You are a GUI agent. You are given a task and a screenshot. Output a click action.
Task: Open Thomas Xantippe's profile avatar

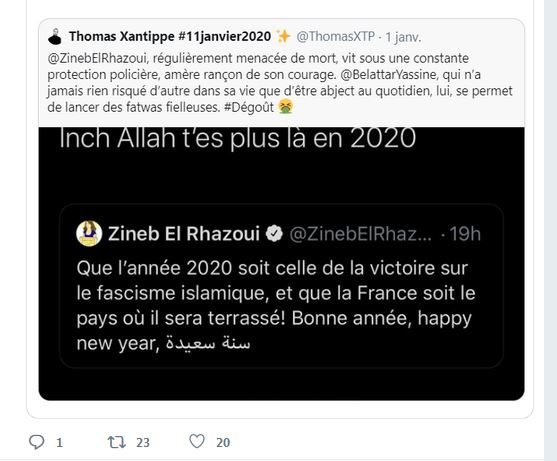pyautogui.click(x=55, y=37)
